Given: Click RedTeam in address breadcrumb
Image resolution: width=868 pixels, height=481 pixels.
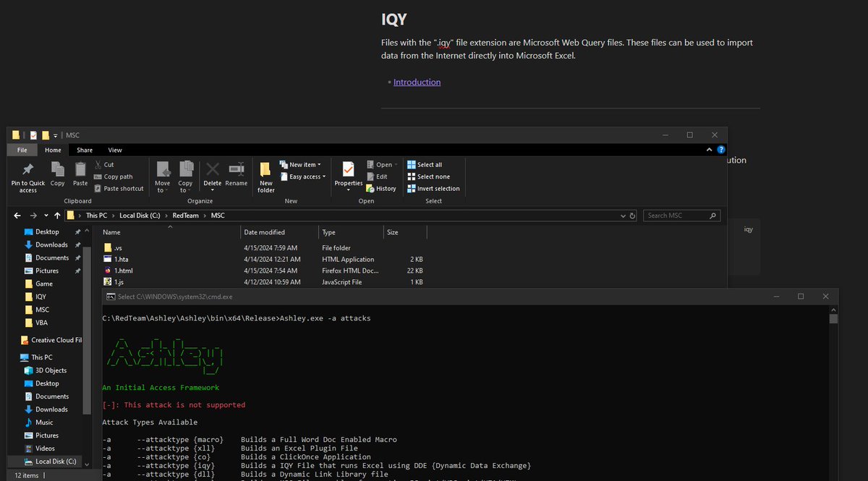Looking at the screenshot, I should pos(184,216).
